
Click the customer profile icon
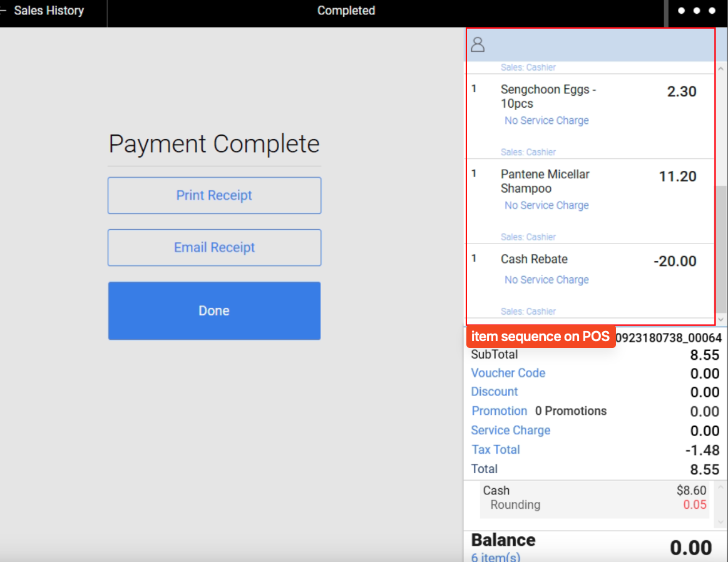[478, 44]
